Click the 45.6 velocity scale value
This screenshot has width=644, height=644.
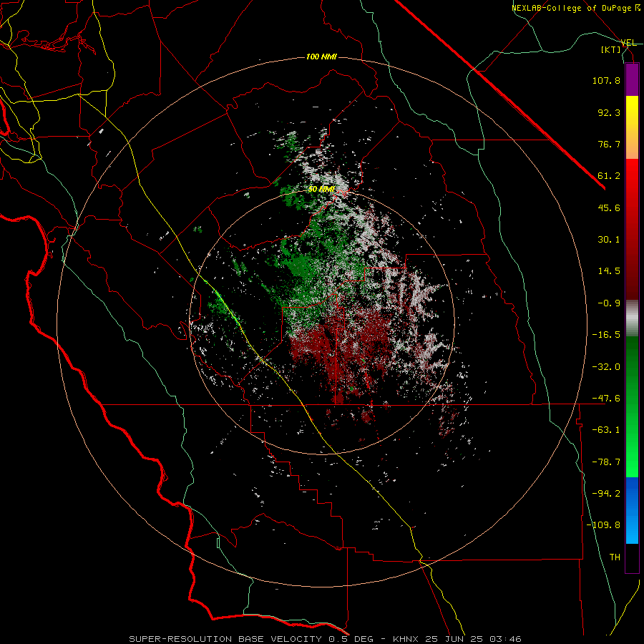pyautogui.click(x=609, y=208)
